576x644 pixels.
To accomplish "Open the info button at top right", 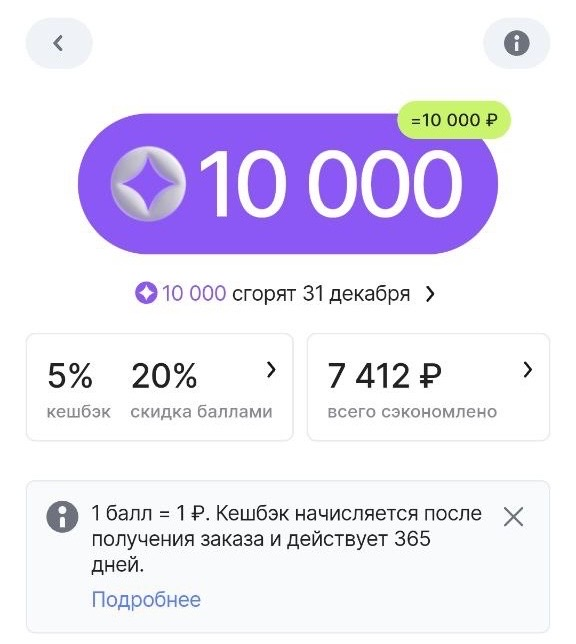I will pos(516,43).
